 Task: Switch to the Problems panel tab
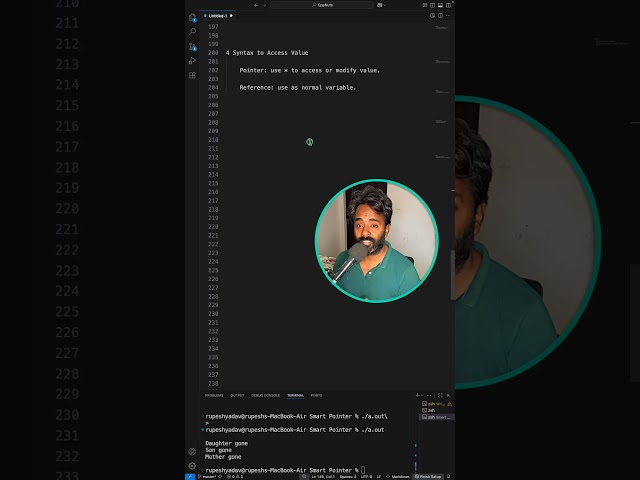(214, 395)
